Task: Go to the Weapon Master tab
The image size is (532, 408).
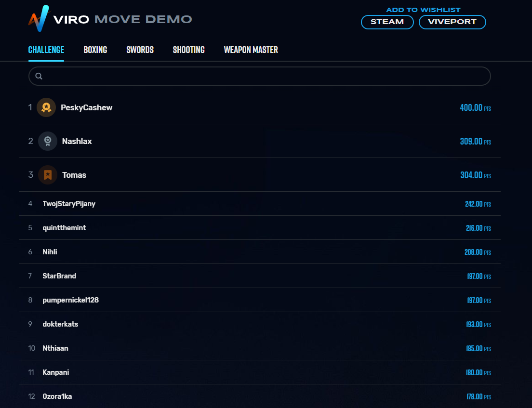Action: click(x=251, y=50)
